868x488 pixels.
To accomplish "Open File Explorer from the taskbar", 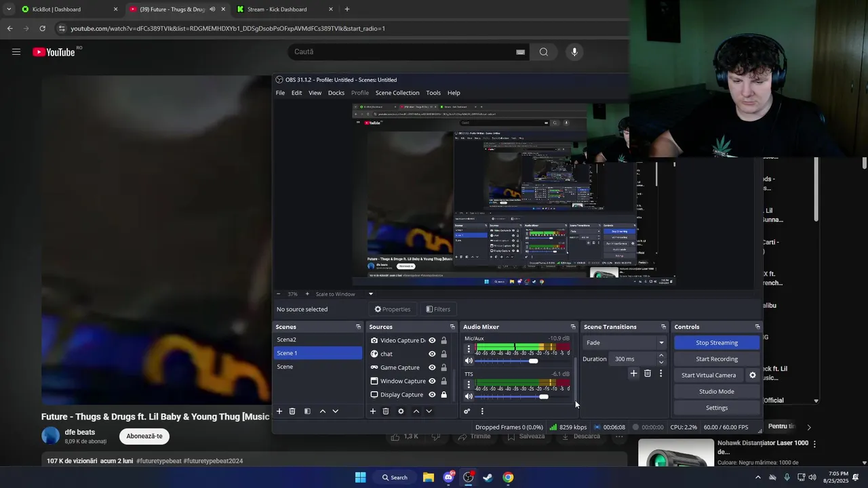I will [429, 477].
